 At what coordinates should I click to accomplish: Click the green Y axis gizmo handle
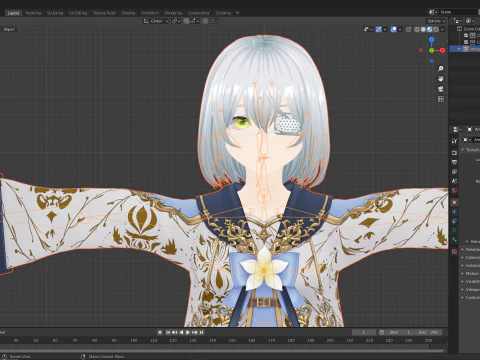[x=432, y=50]
